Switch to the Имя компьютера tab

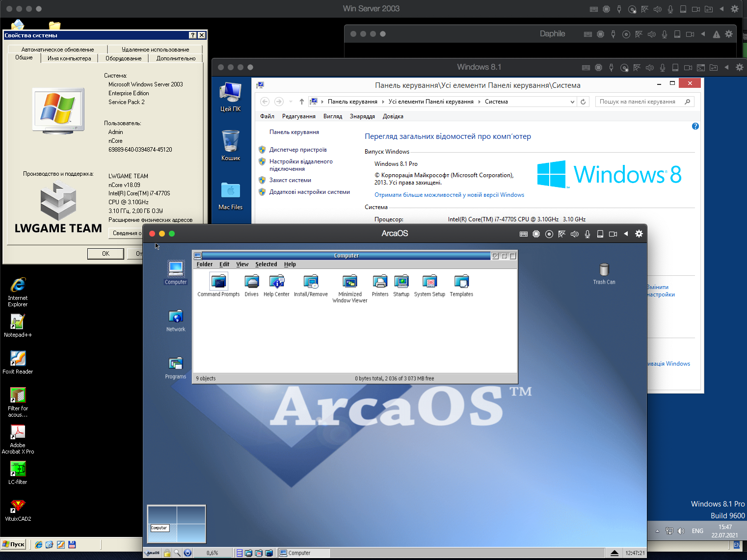(69, 58)
